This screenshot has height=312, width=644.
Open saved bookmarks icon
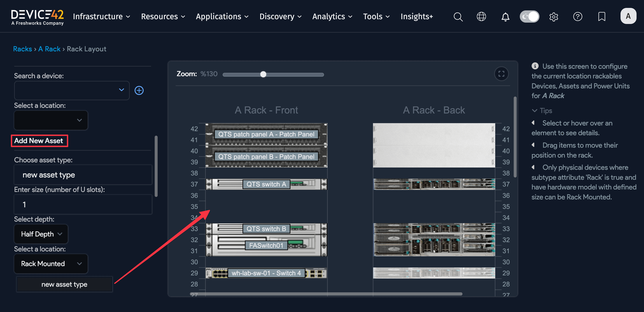coord(602,17)
